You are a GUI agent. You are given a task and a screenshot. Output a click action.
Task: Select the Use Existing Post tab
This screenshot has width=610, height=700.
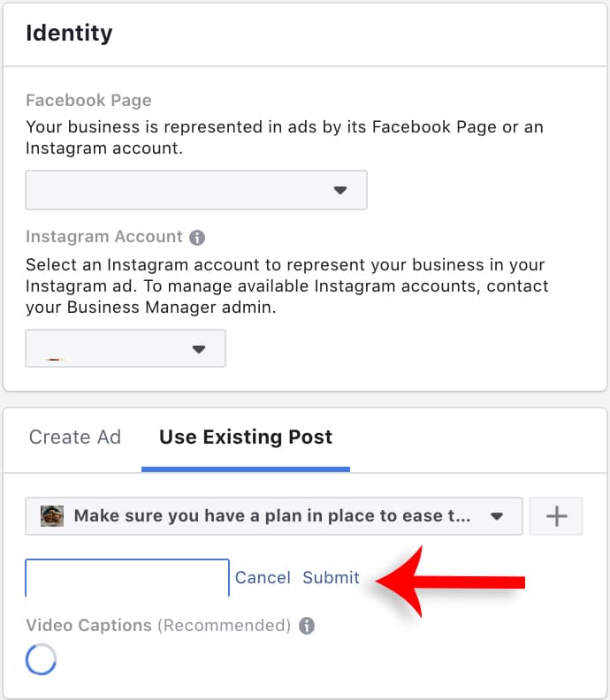click(246, 437)
